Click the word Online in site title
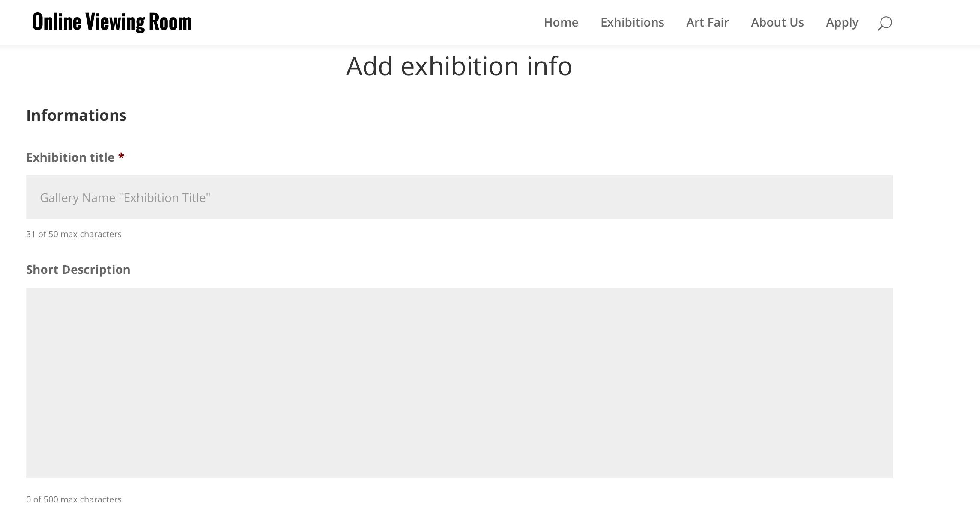This screenshot has width=980, height=511. (57, 22)
